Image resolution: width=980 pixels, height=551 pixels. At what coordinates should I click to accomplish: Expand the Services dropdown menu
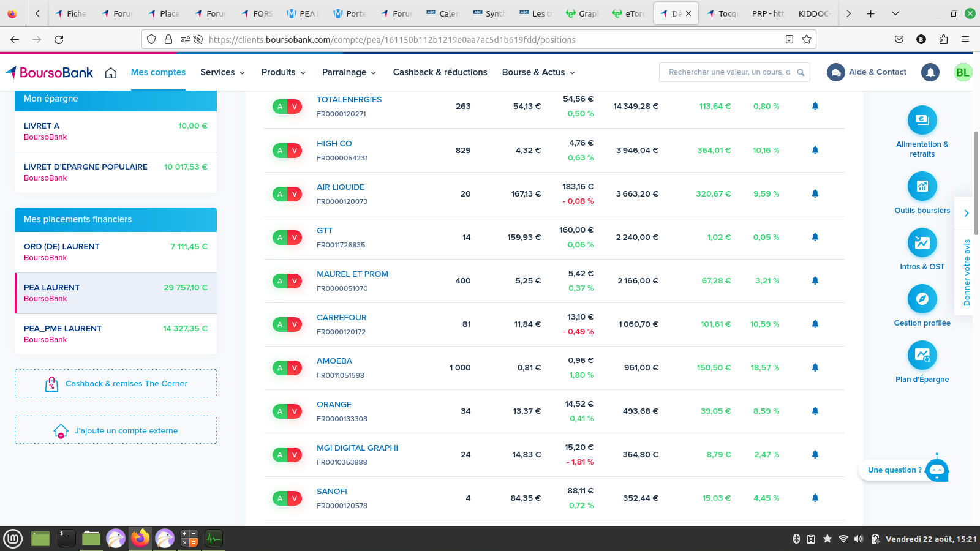point(222,72)
